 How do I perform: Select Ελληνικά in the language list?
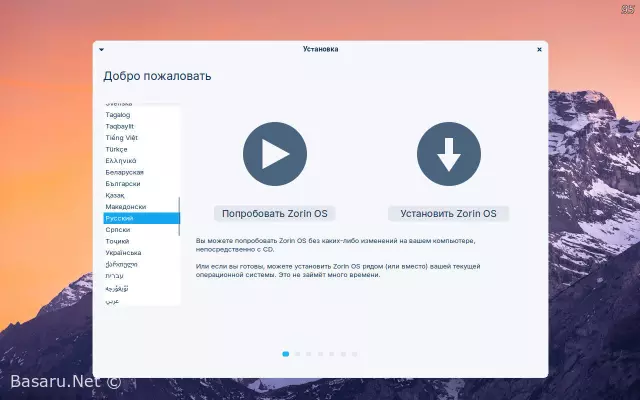141,161
